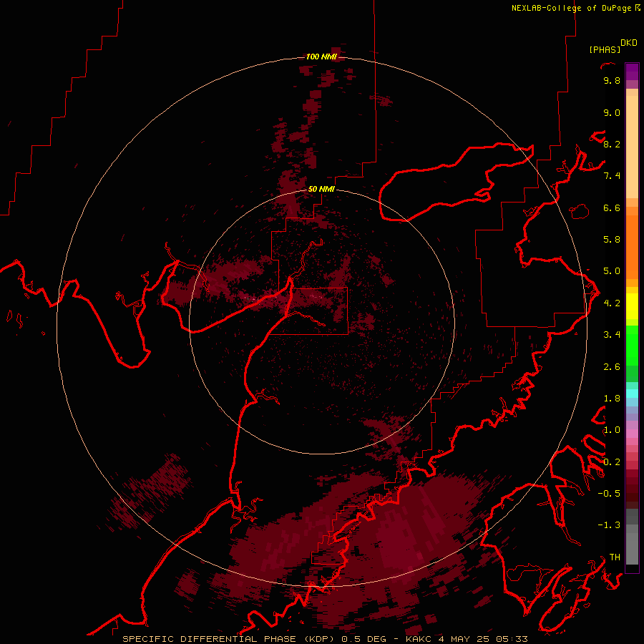Click the 1.0 value on the KDP scale
This screenshot has height=644, width=644.
coord(612,430)
